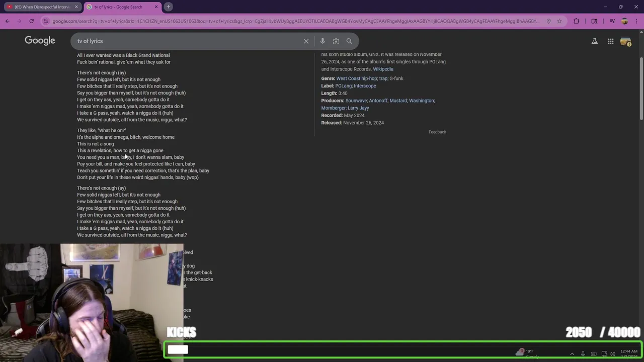Start voice search with microphone icon
This screenshot has width=644, height=362.
pyautogui.click(x=323, y=41)
